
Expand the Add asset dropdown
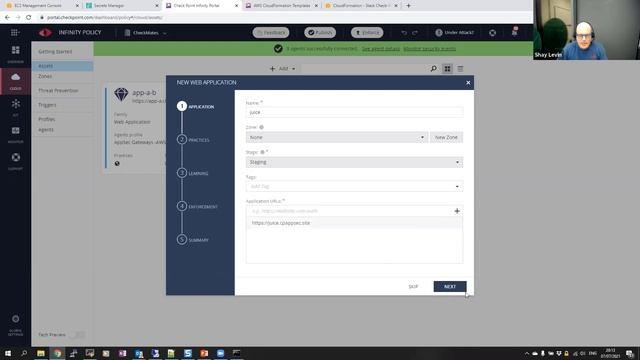pyautogui.click(x=282, y=69)
